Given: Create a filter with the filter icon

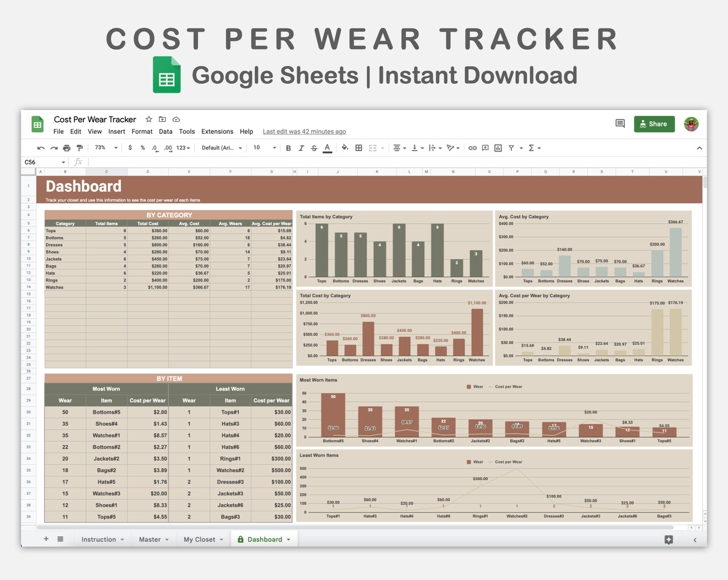Looking at the screenshot, I should 511,148.
